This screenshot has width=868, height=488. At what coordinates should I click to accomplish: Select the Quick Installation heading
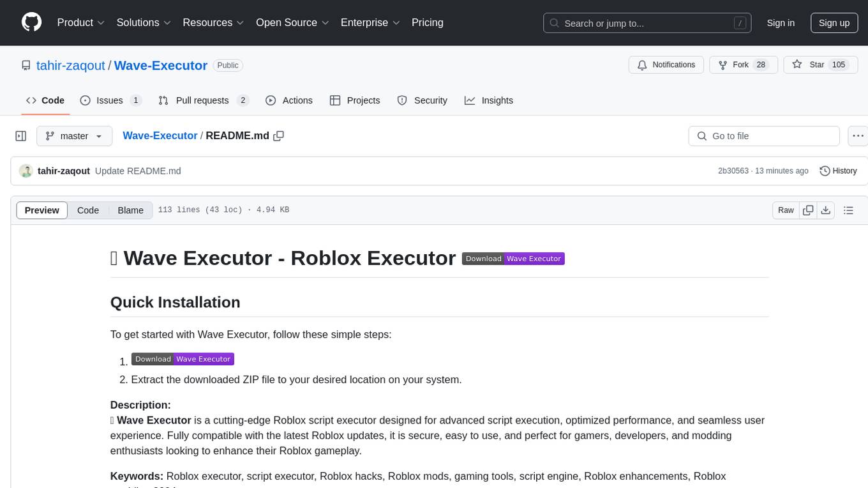click(175, 302)
